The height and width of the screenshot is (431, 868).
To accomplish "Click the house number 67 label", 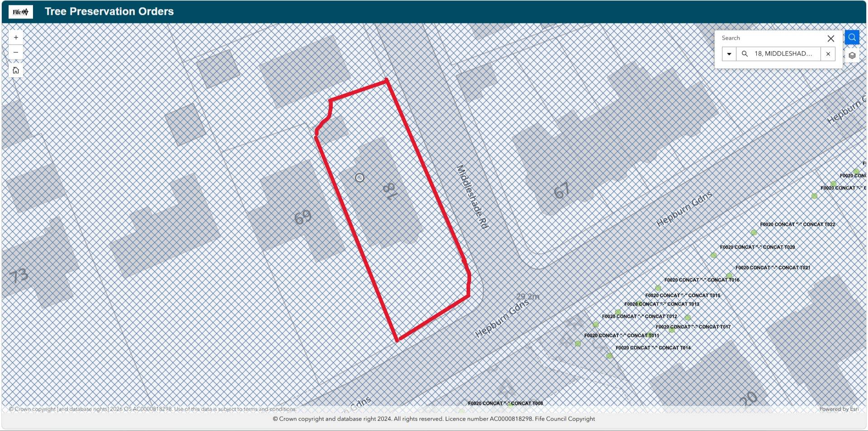I will (561, 191).
